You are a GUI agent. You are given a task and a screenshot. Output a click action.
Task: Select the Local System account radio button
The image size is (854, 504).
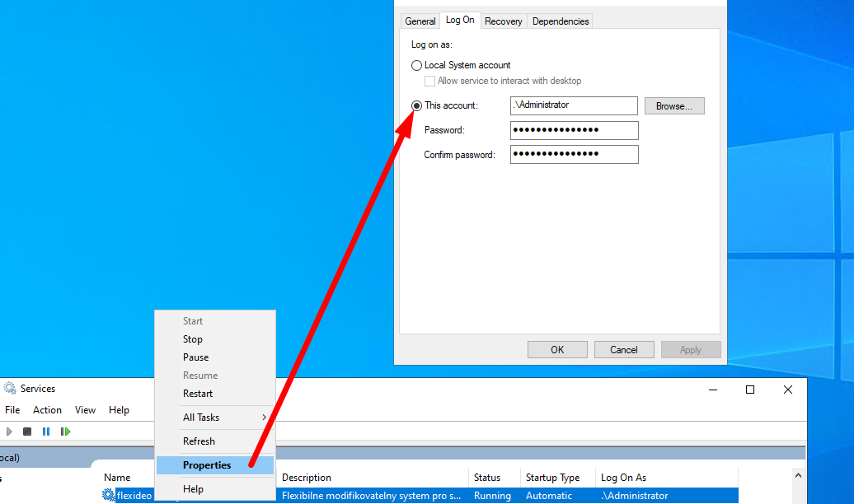416,65
